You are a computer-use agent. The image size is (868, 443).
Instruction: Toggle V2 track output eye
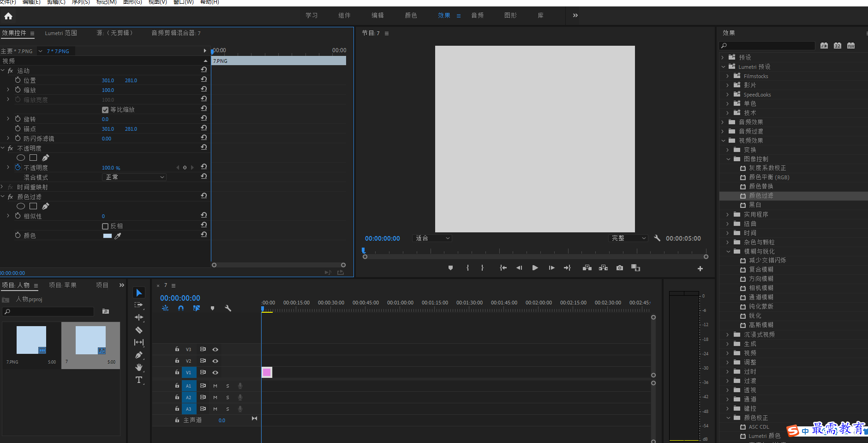(215, 361)
